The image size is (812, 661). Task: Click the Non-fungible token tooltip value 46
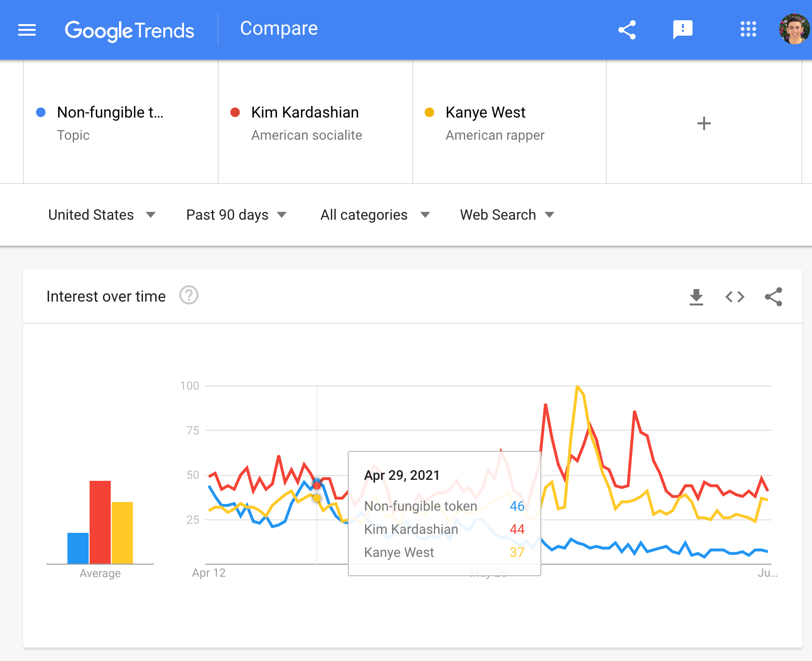coord(517,506)
